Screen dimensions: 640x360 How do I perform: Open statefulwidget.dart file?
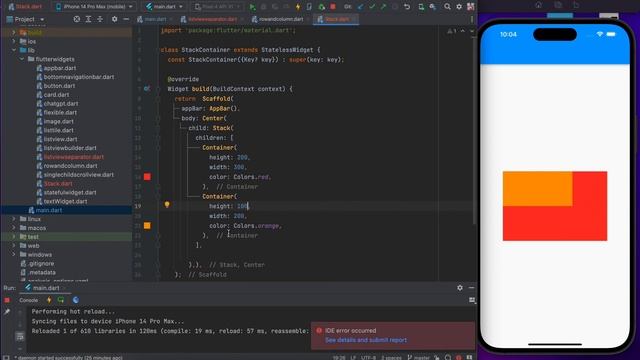70,192
